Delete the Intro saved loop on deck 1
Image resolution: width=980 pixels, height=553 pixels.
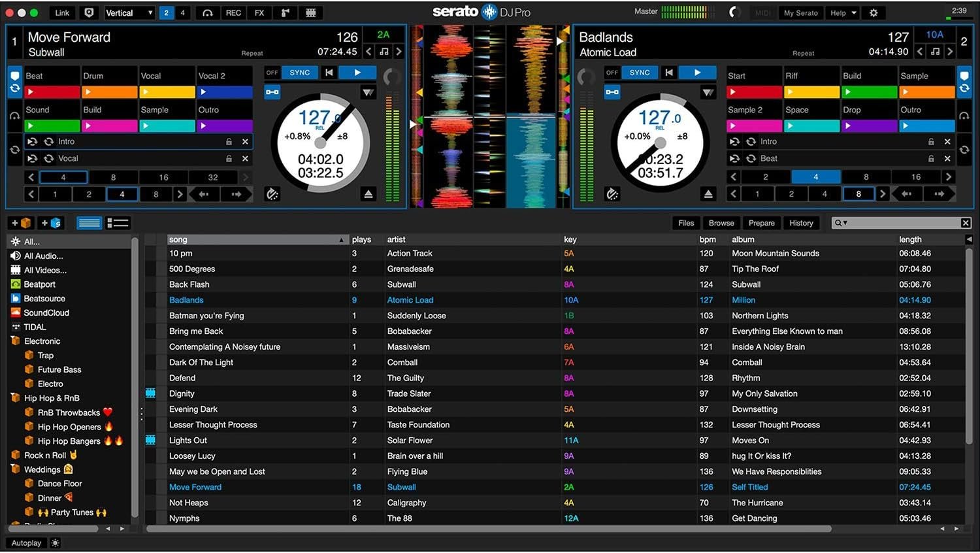[x=245, y=141]
